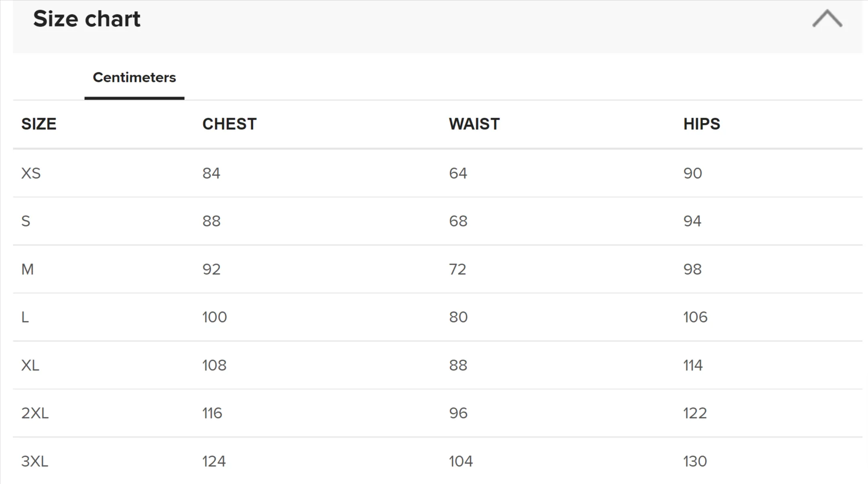Click the Size chart heading
The height and width of the screenshot is (484, 868).
87,19
